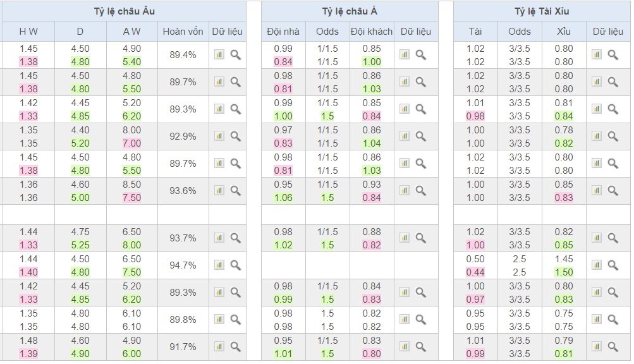This screenshot has width=634, height=364.
Task: Select the Tỷ lệ châu Âu header
Action: pos(123,11)
